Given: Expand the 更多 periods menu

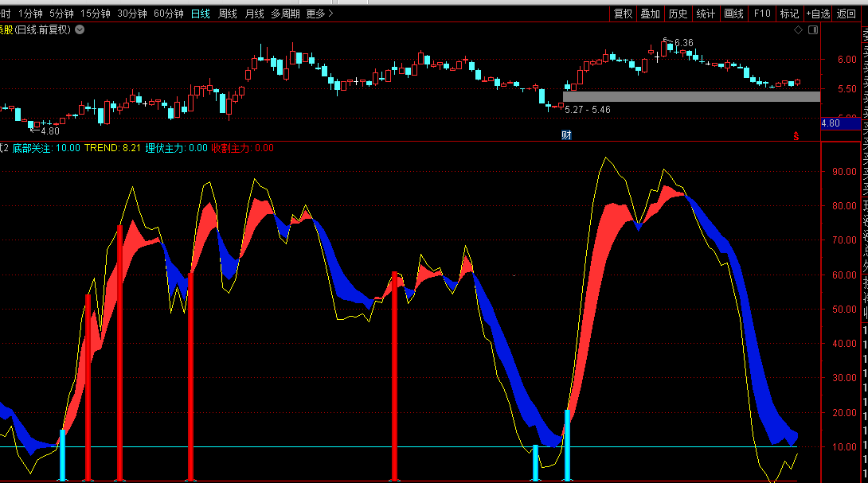Looking at the screenshot, I should 319,14.
